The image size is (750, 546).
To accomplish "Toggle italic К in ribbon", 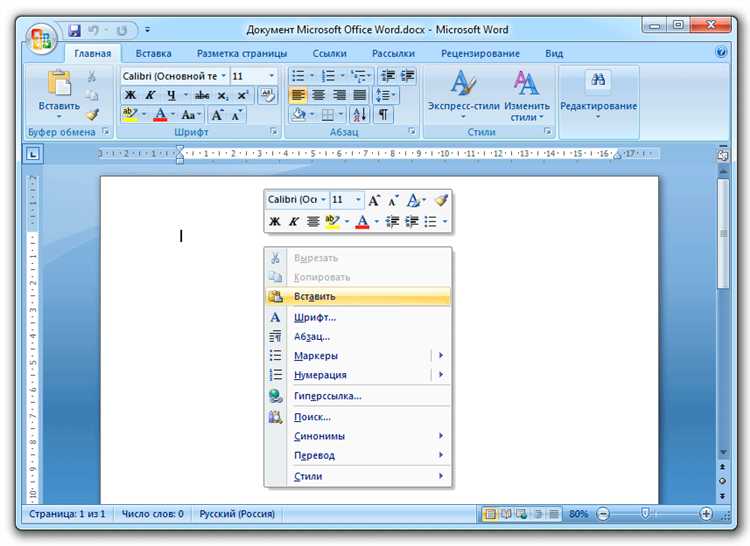I will (x=150, y=96).
